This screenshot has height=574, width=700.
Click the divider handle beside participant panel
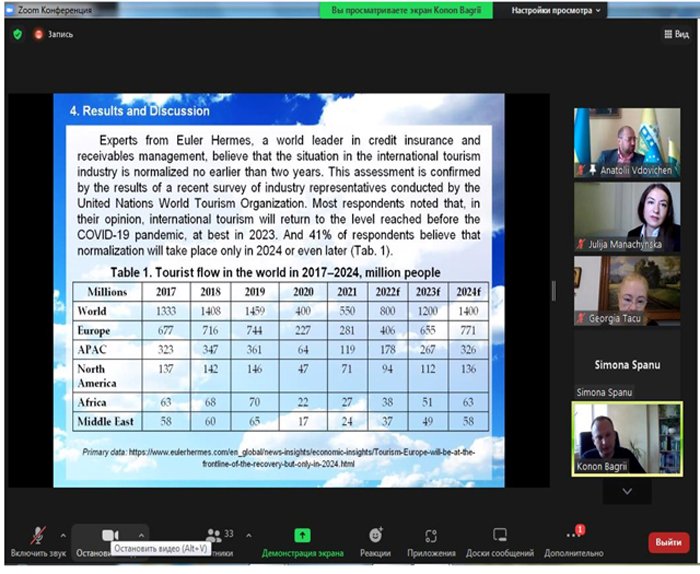(554, 291)
